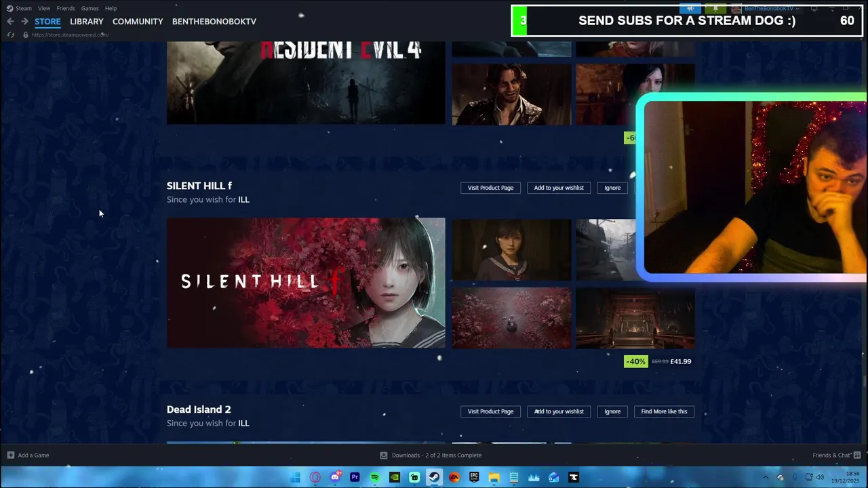Viewport: 868px width, 488px height.
Task: Open the Dead Island 2 title heading
Action: click(199, 409)
